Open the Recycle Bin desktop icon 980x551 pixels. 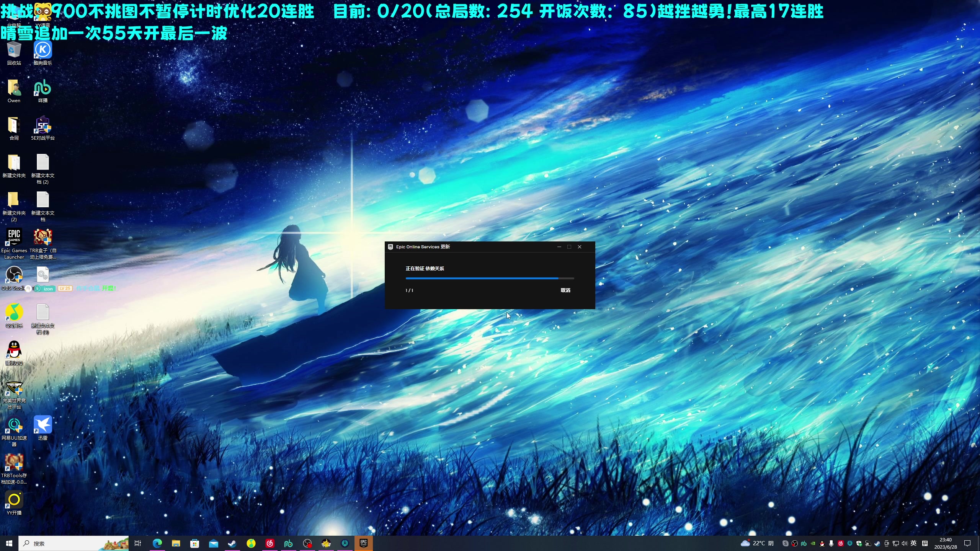14,54
